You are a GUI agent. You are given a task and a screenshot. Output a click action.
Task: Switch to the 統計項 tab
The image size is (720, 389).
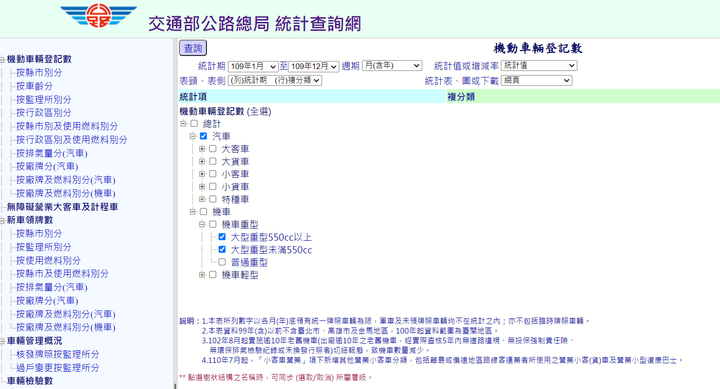312,97
